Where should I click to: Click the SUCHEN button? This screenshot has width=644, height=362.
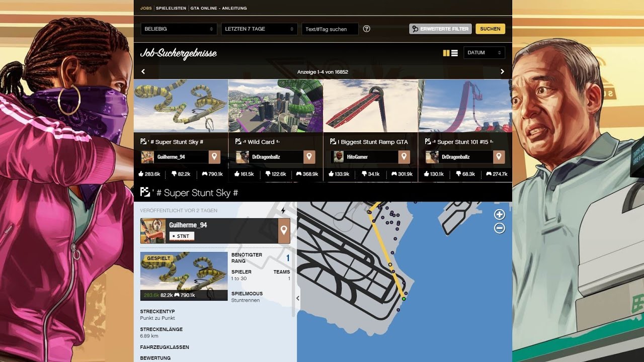(x=490, y=29)
